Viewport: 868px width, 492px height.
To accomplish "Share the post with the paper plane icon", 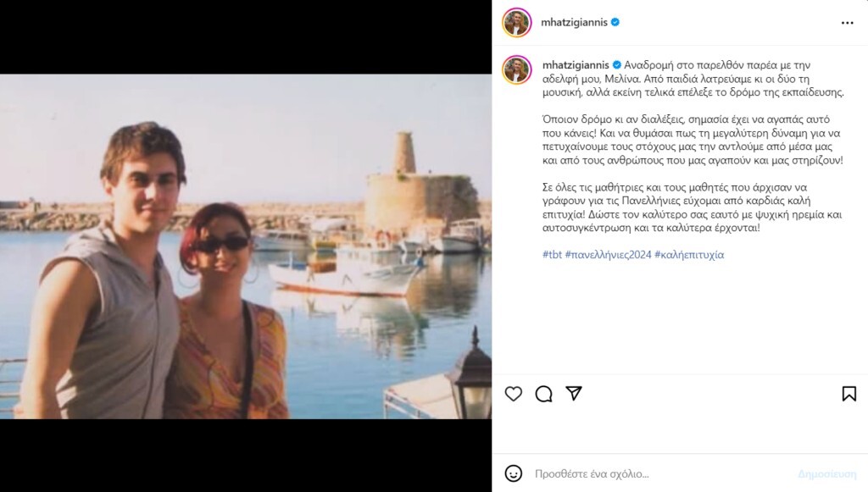I will click(x=574, y=394).
